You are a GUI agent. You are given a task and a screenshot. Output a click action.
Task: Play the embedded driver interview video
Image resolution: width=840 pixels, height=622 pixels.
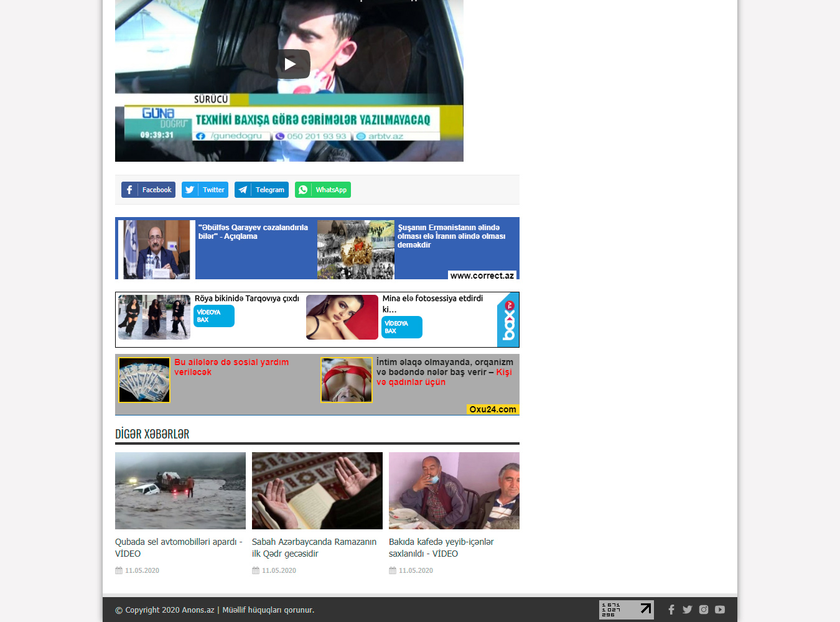pyautogui.click(x=289, y=64)
